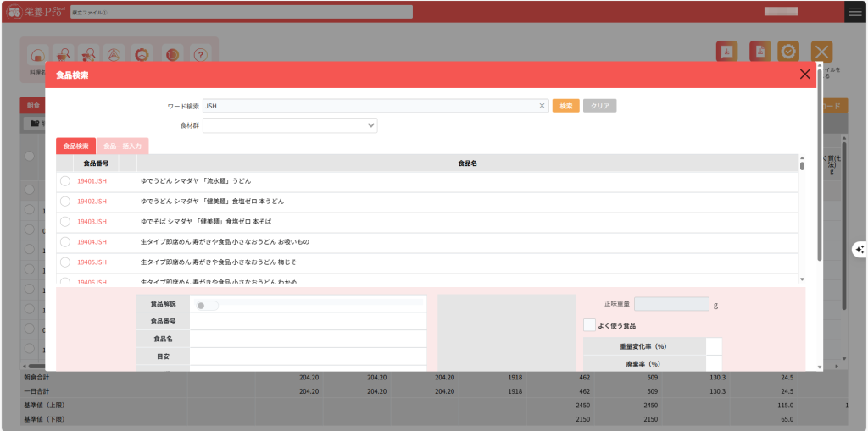
Task: Switch to the 食品一括入力 tab
Action: (x=123, y=146)
